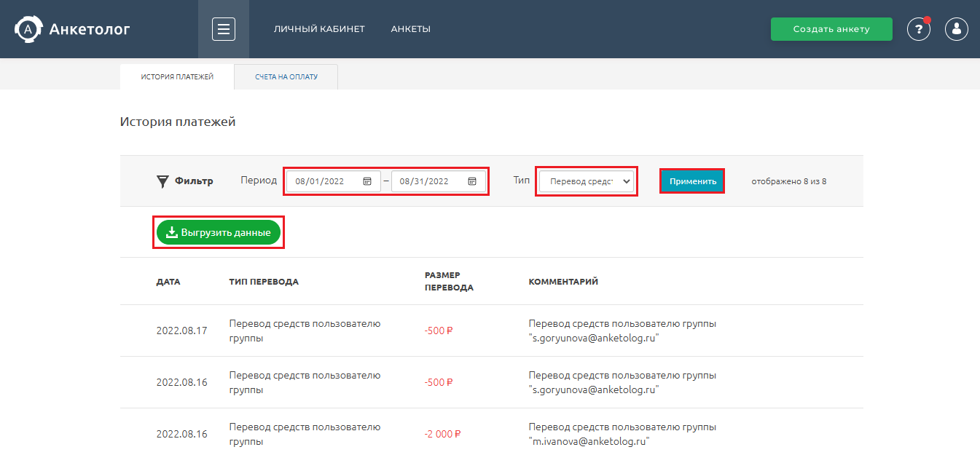Open the Анкетолог logo icon
This screenshot has height=455, width=980.
(x=29, y=29)
